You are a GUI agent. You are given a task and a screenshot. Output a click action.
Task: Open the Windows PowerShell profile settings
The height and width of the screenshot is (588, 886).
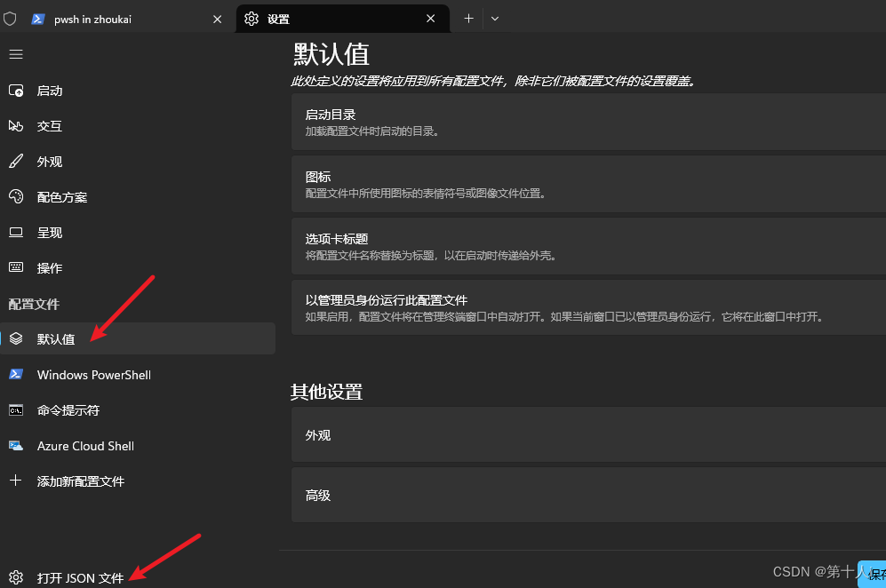pos(94,374)
